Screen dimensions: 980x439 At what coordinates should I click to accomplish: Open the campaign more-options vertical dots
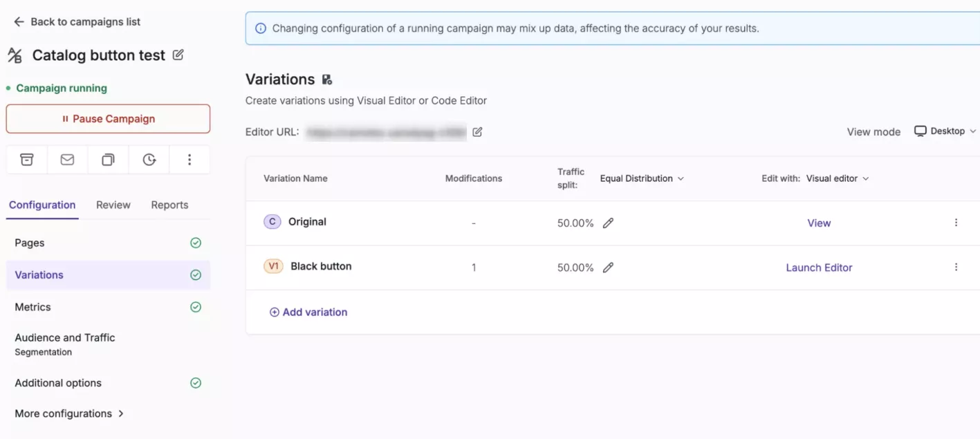point(189,160)
